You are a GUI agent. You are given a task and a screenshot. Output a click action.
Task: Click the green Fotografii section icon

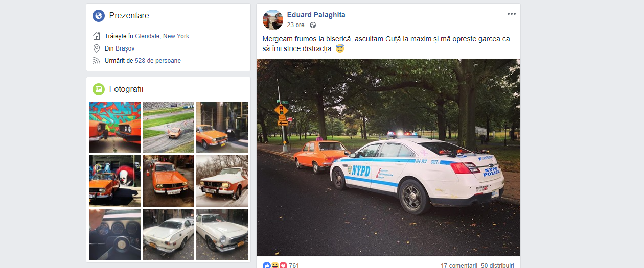pos(99,89)
